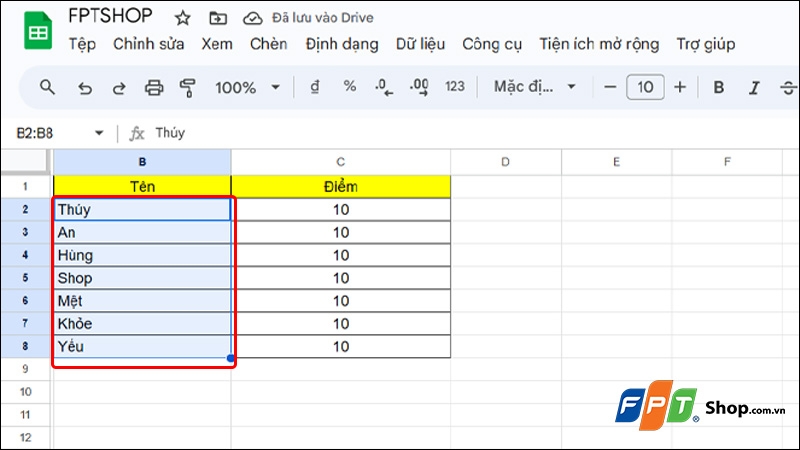Increase decimal places

[x=419, y=87]
